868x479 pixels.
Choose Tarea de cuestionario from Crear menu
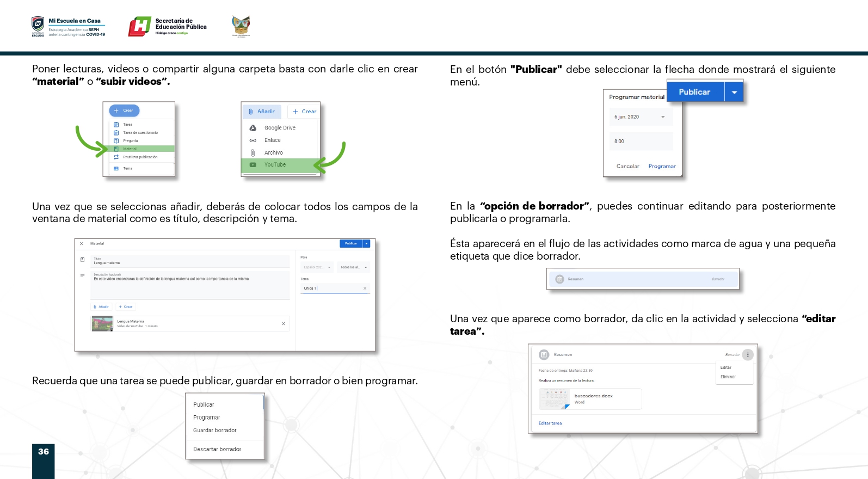click(x=140, y=133)
